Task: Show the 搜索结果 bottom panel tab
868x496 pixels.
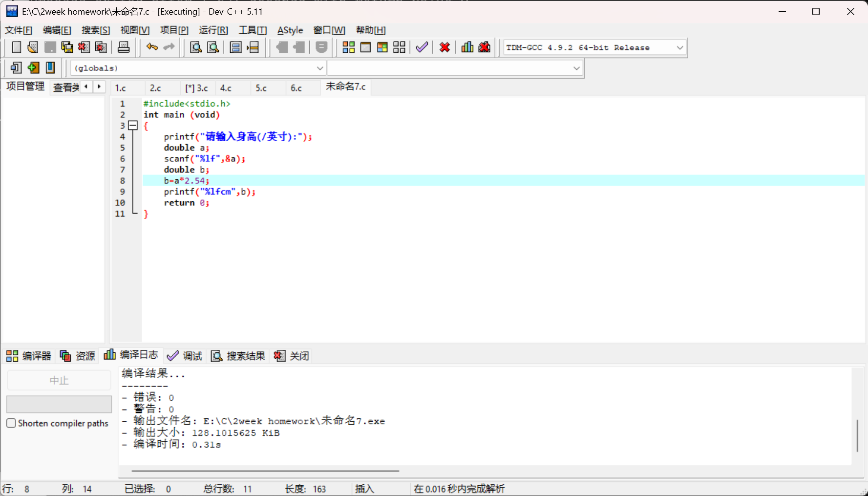Action: pyautogui.click(x=238, y=356)
